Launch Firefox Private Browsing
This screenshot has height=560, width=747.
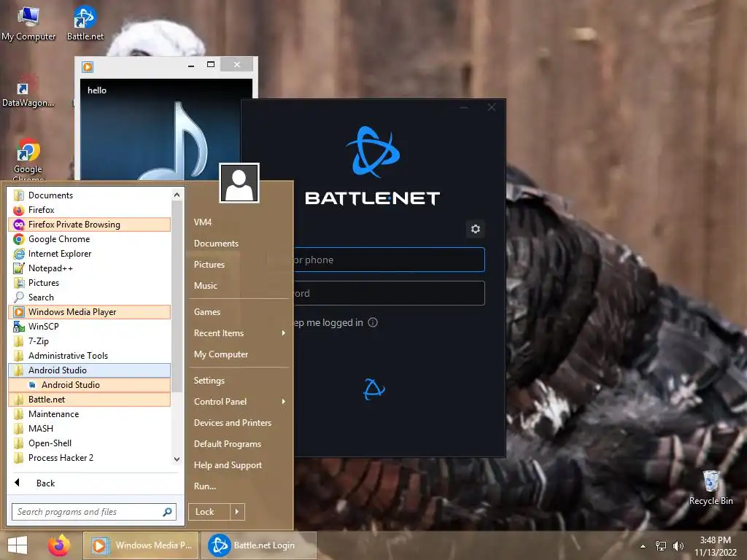(90, 225)
